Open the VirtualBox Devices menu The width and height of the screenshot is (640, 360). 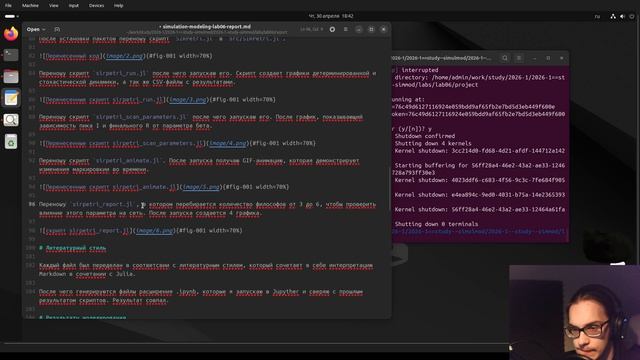point(96,6)
